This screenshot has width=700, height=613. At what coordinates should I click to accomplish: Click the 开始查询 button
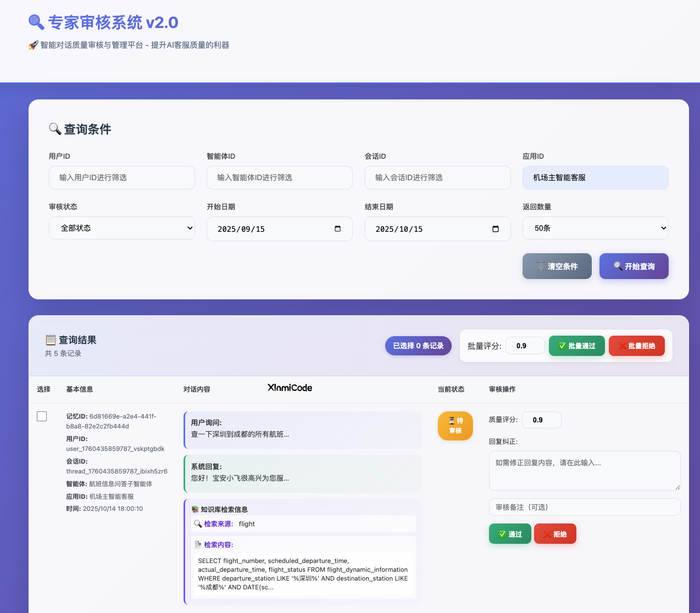click(634, 266)
